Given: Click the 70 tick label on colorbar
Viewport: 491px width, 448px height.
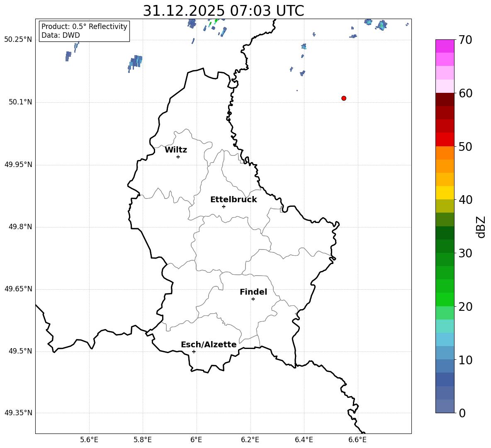Looking at the screenshot, I should (x=466, y=40).
